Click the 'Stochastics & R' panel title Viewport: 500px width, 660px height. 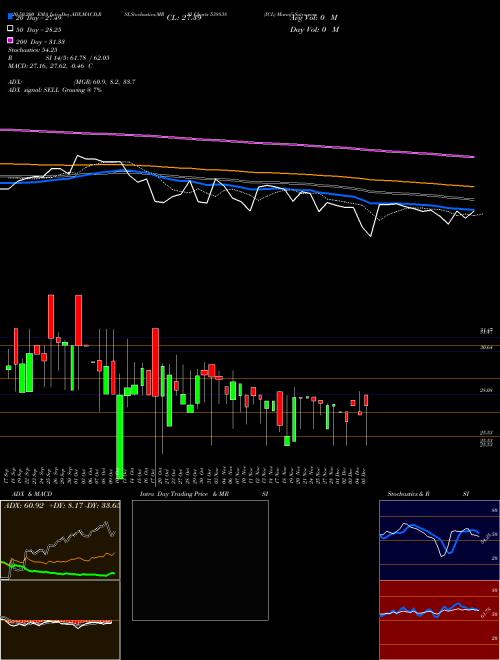click(408, 494)
